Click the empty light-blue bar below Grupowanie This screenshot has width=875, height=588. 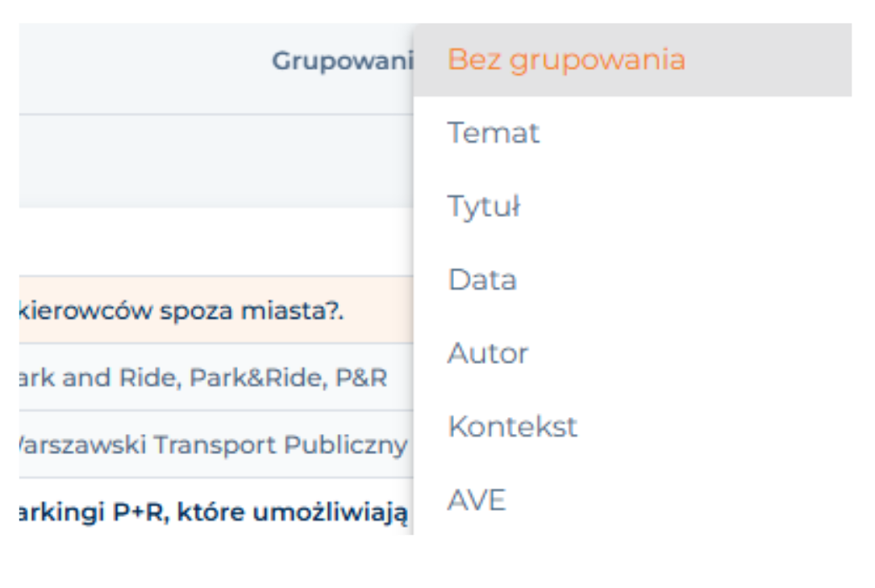pyautogui.click(x=216, y=161)
